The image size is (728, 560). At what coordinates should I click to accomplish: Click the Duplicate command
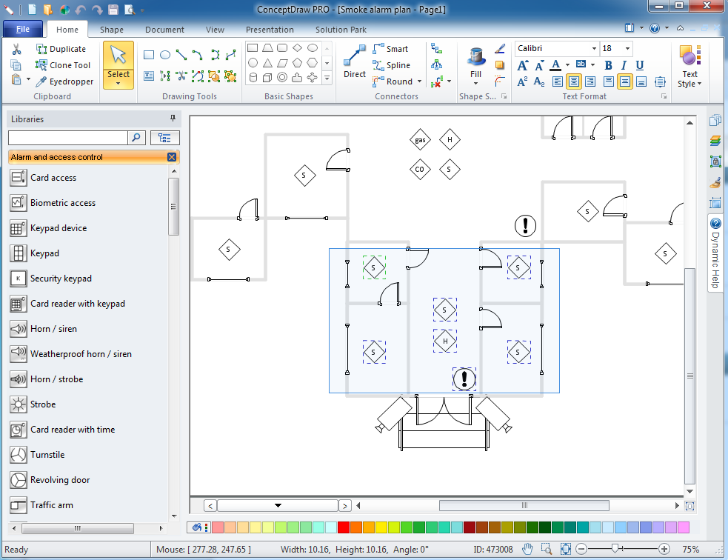pos(63,49)
